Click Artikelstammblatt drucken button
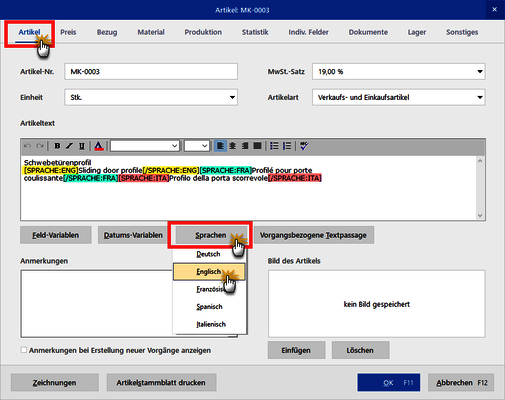 coord(161,382)
